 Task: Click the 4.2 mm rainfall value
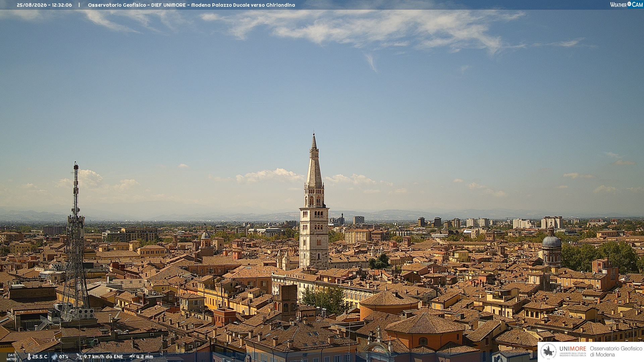tap(145, 357)
